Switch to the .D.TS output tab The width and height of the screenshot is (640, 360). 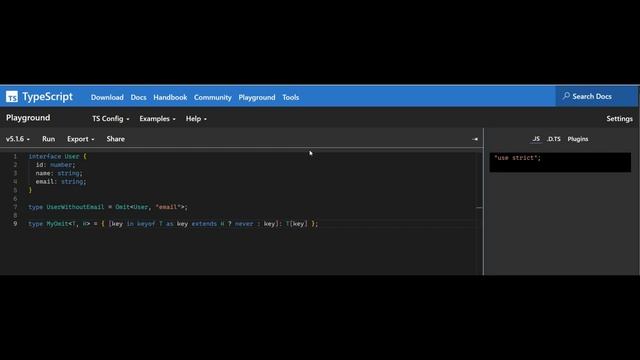click(554, 139)
